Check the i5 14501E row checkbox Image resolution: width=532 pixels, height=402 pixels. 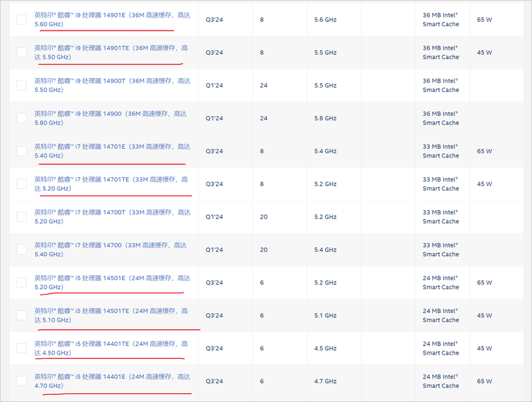(22, 282)
